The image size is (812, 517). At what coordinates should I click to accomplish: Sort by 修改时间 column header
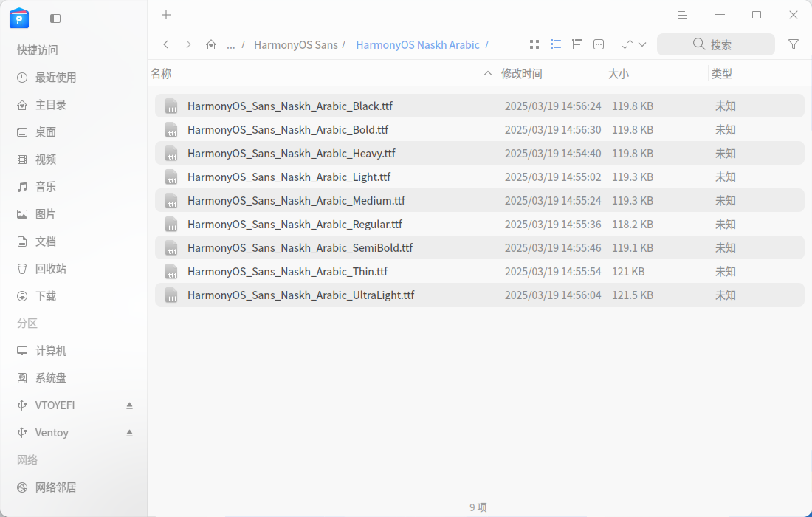click(x=521, y=74)
